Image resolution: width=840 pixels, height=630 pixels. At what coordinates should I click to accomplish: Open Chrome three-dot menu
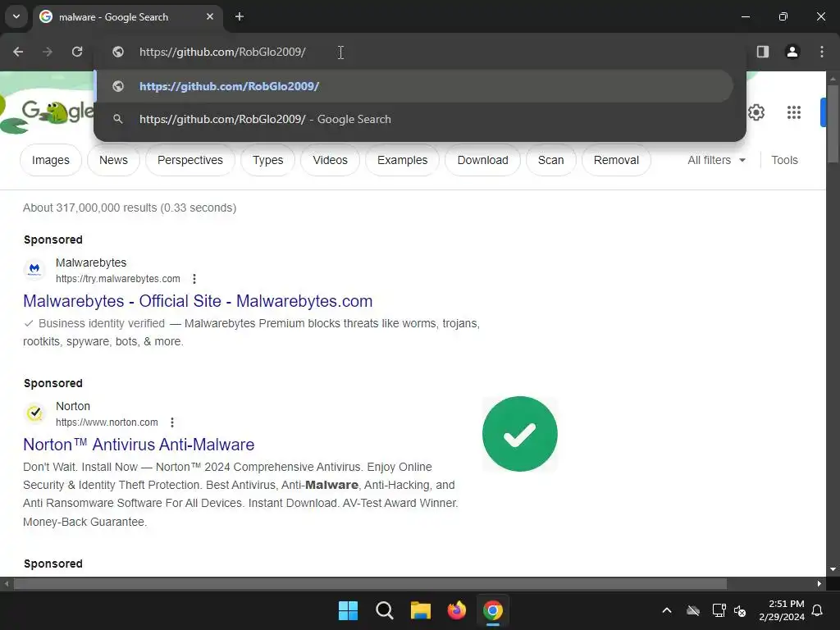coord(821,52)
